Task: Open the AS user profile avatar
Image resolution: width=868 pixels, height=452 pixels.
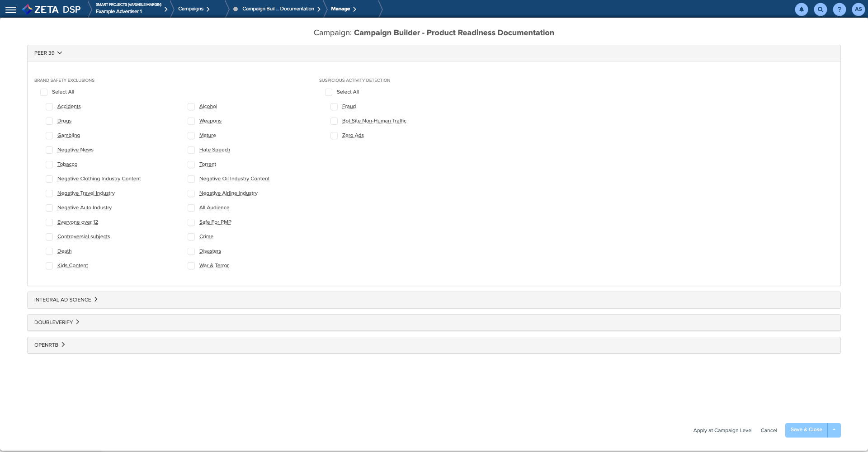Action: click(x=858, y=9)
